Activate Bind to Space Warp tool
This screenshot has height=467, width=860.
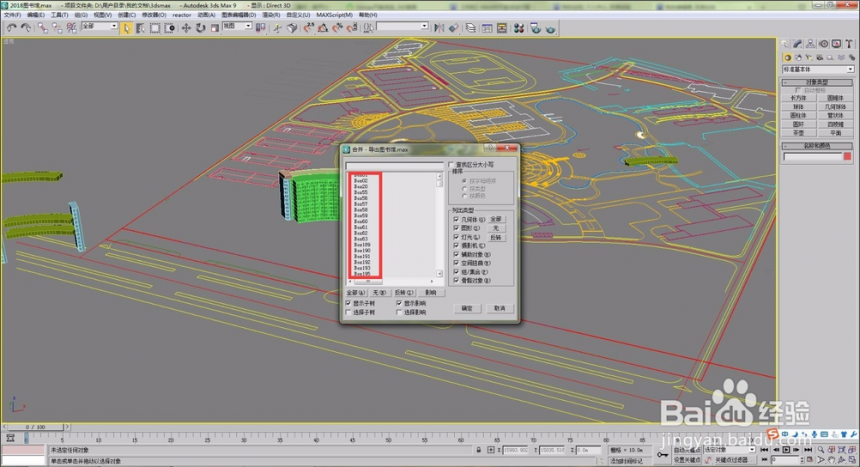click(x=71, y=27)
